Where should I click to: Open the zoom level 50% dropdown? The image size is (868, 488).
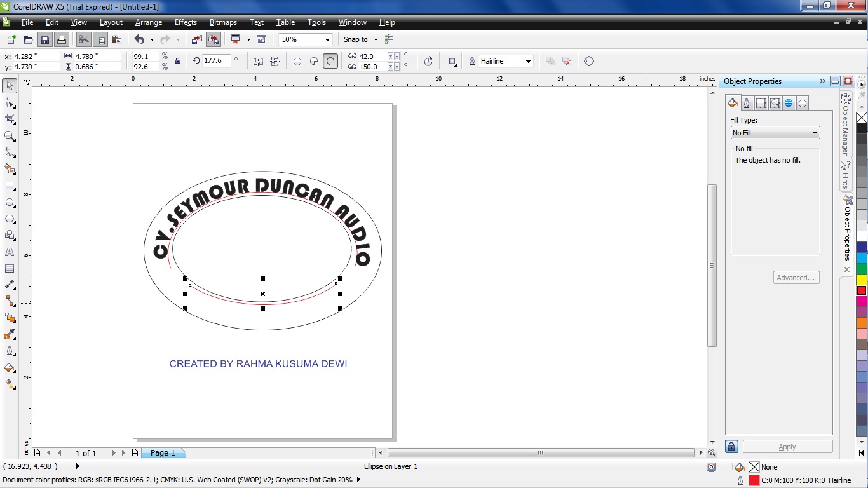328,39
